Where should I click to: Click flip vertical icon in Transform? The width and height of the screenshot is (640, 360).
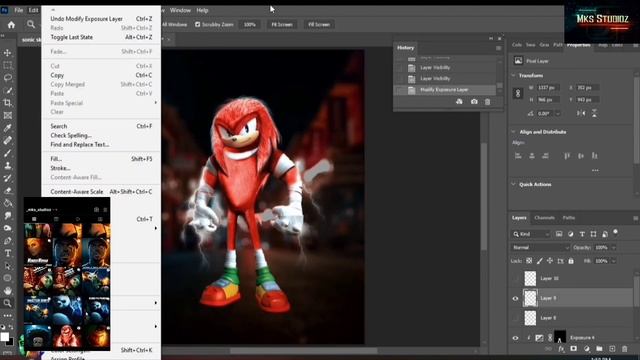pos(594,113)
